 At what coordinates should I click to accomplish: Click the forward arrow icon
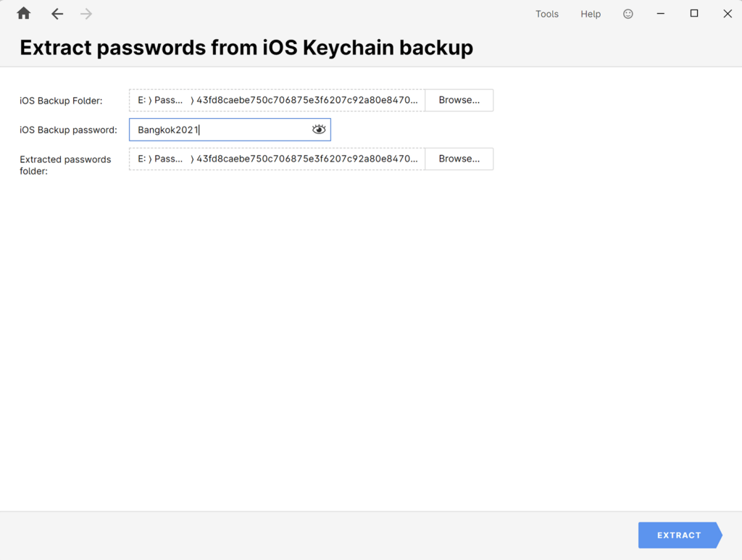point(86,14)
